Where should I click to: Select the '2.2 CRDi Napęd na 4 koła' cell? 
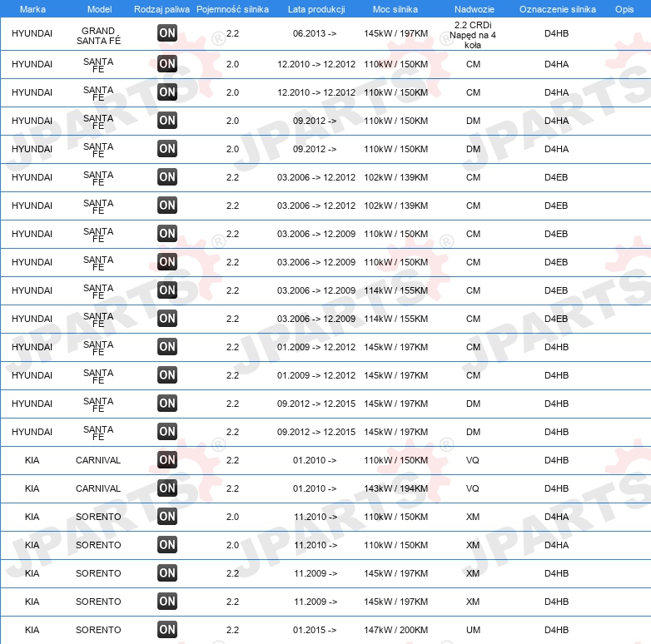(x=473, y=35)
